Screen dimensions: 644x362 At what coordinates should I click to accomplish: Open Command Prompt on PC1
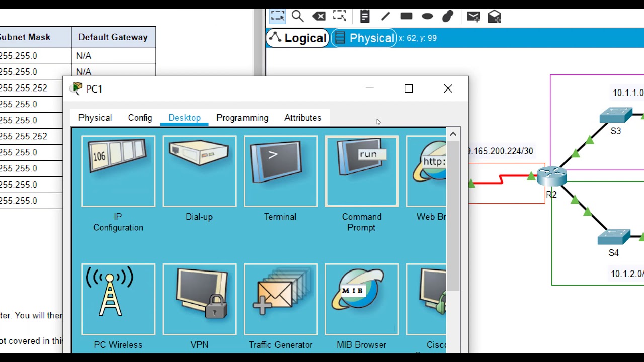pos(362,171)
